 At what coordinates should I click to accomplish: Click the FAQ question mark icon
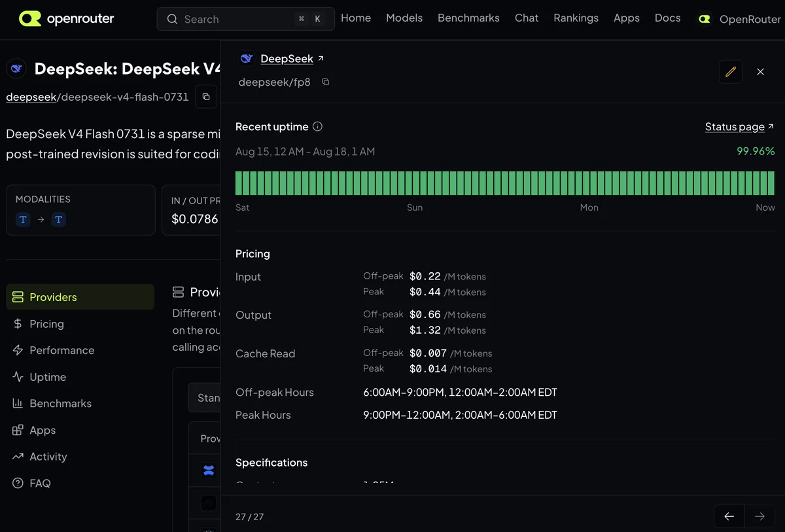point(18,483)
